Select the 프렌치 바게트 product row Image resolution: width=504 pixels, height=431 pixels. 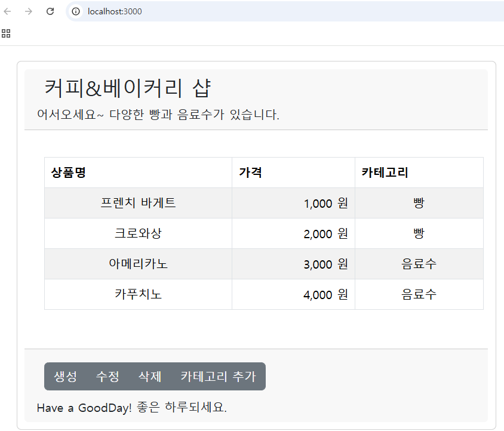[264, 203]
